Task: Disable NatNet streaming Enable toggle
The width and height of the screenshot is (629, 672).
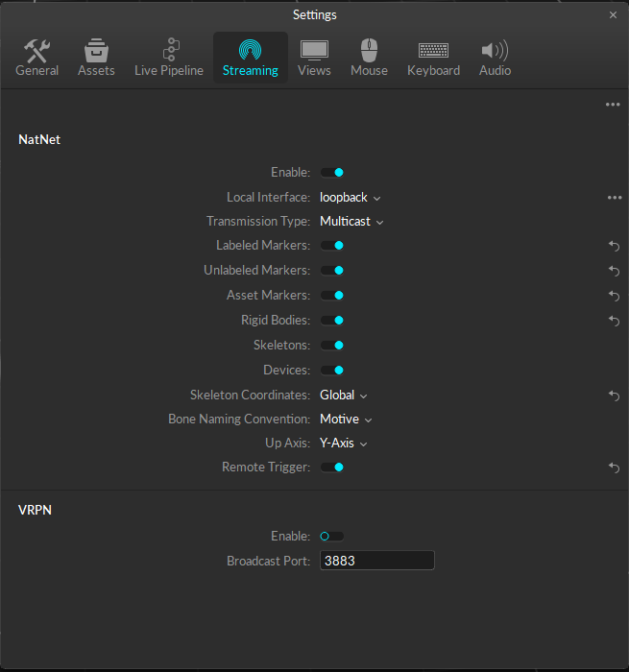Action: (x=332, y=173)
